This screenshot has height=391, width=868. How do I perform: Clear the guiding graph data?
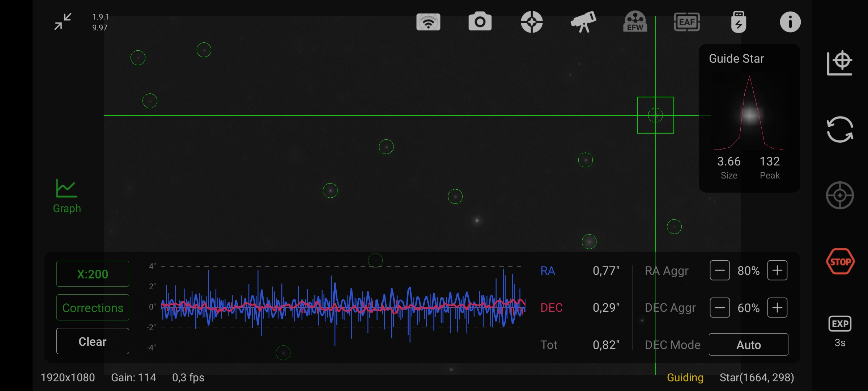coord(93,341)
